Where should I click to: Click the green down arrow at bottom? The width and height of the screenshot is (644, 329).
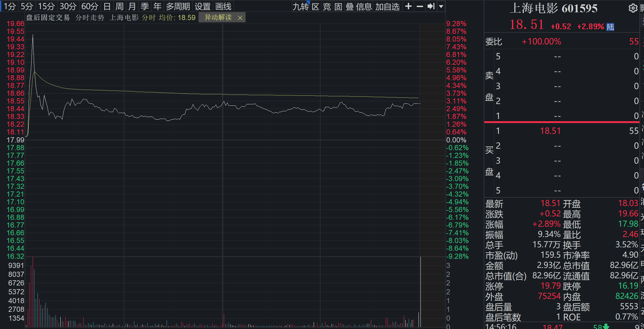tap(606, 326)
